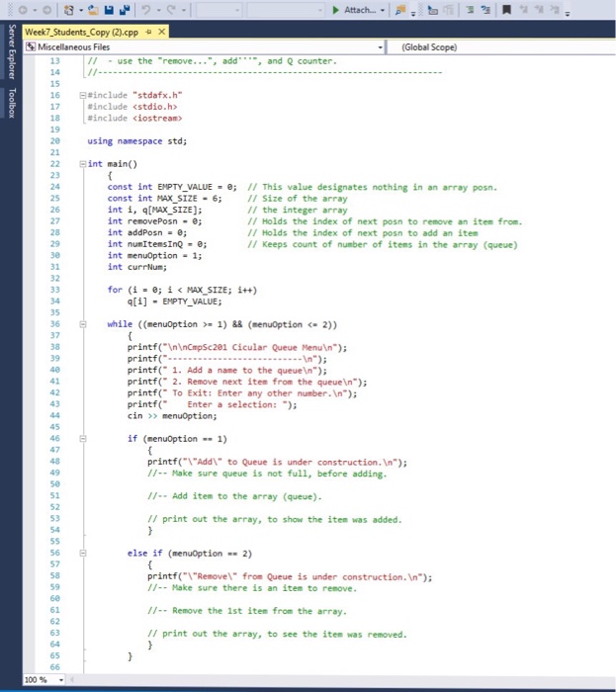
Task: Click the Undo arrow icon
Action: (x=146, y=10)
